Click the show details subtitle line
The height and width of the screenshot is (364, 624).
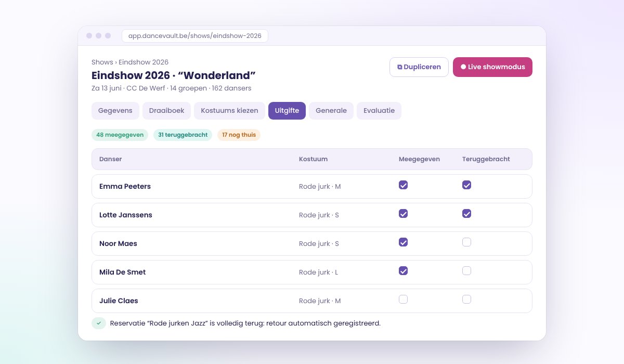[172, 88]
